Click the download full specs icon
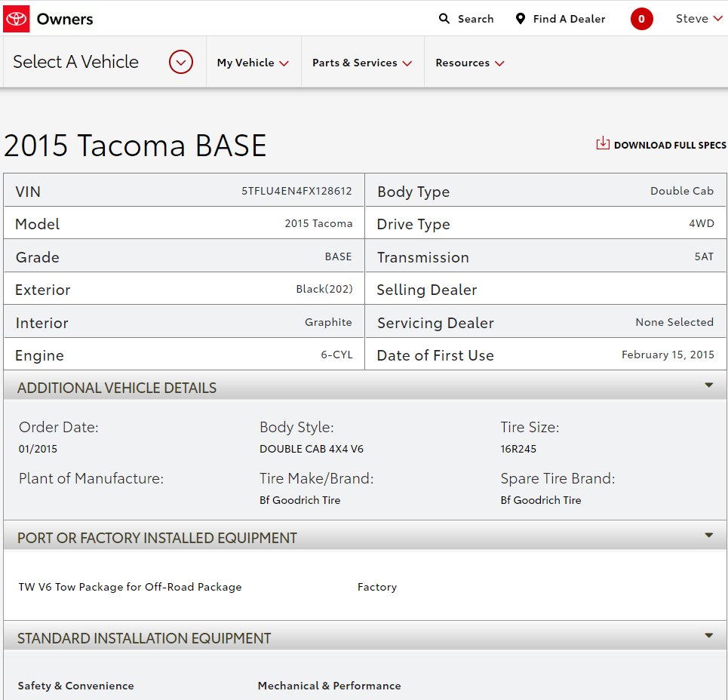728x700 pixels. coord(603,143)
